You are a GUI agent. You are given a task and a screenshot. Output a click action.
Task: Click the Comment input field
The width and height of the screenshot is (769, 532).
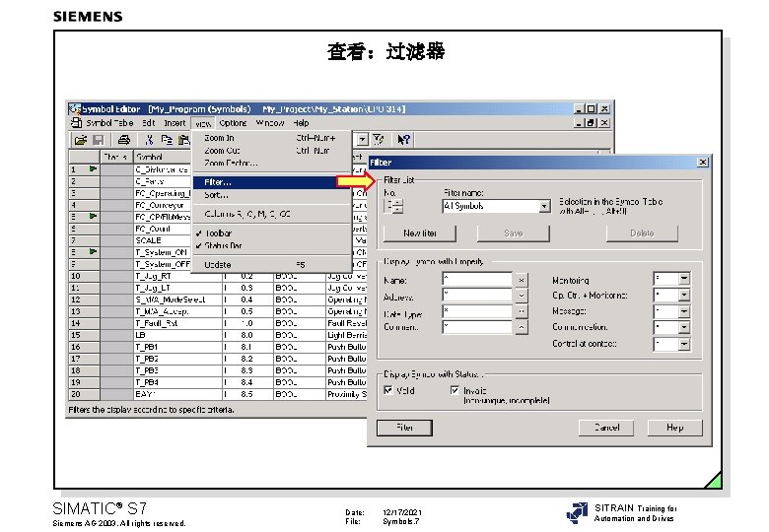point(477,327)
